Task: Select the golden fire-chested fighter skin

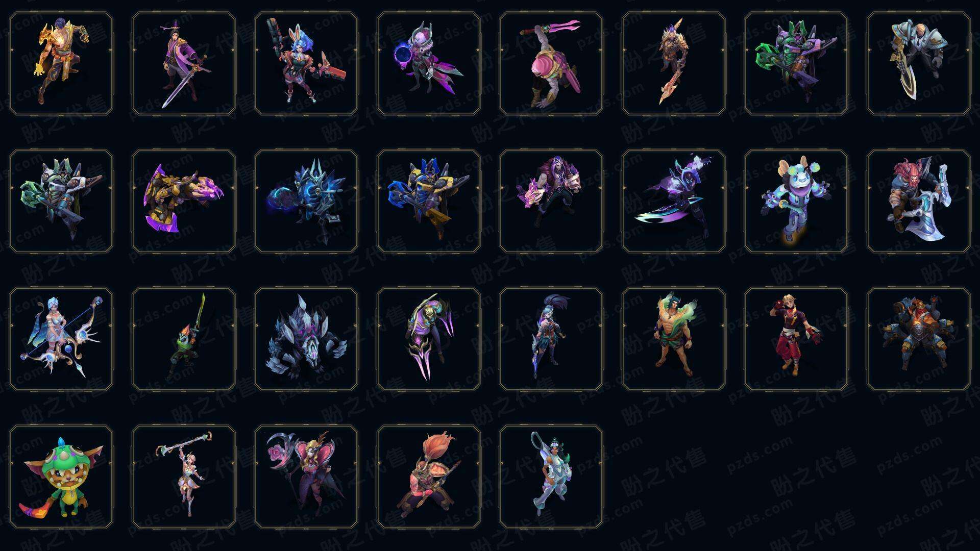Action: point(61,64)
